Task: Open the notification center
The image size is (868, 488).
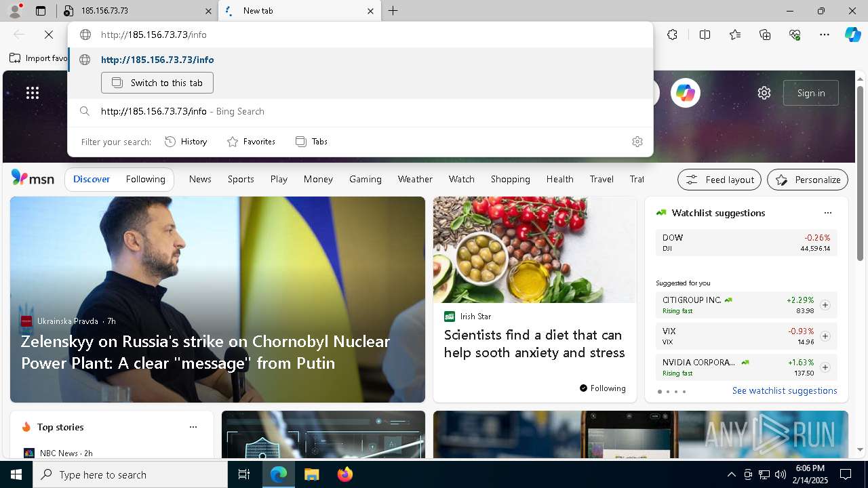Action: [x=846, y=474]
